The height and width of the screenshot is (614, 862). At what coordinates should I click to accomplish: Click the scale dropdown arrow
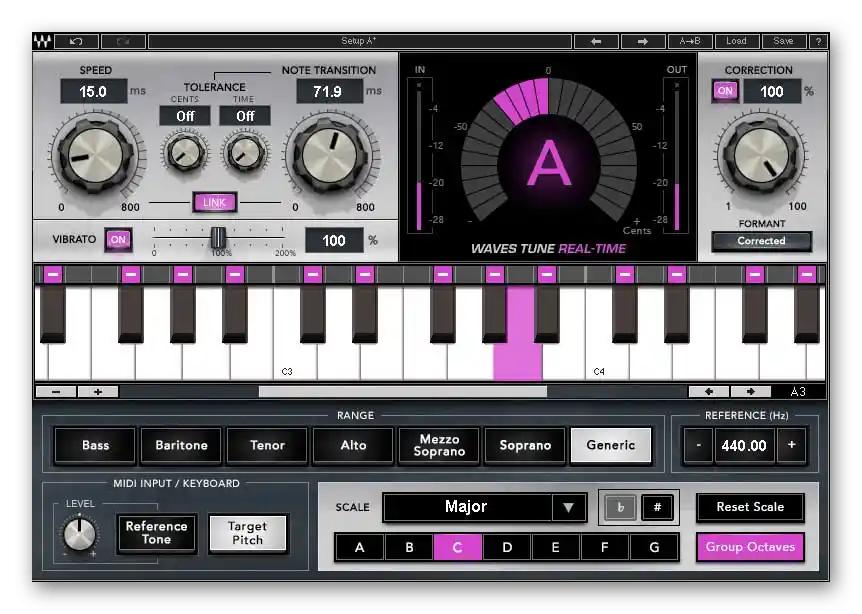[x=568, y=507]
